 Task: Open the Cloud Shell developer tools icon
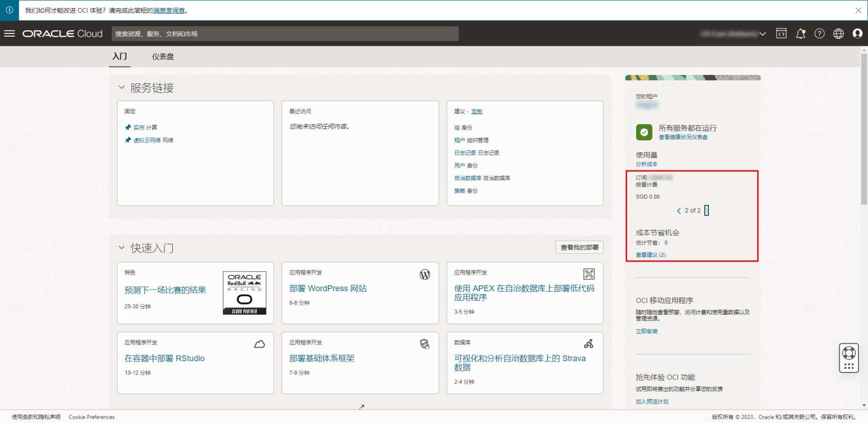click(781, 33)
